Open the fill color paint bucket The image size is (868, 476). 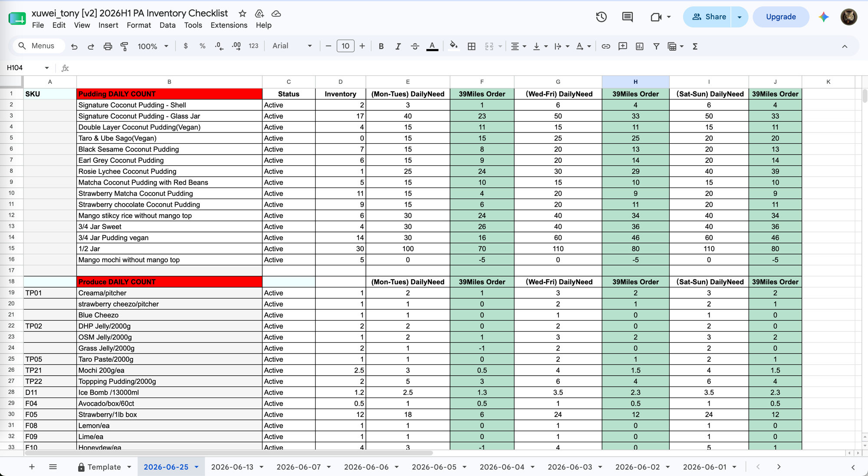[454, 46]
